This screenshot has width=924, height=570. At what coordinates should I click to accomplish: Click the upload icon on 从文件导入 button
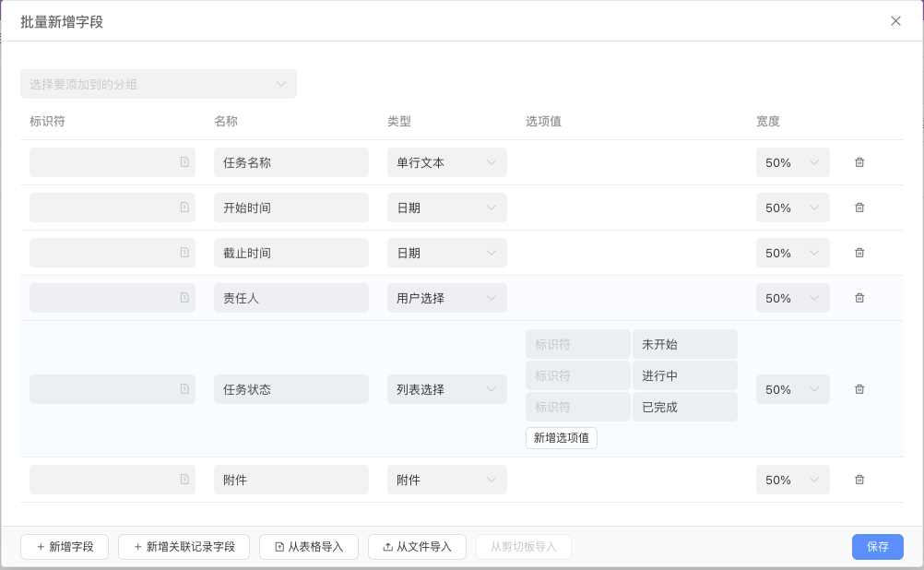point(388,546)
